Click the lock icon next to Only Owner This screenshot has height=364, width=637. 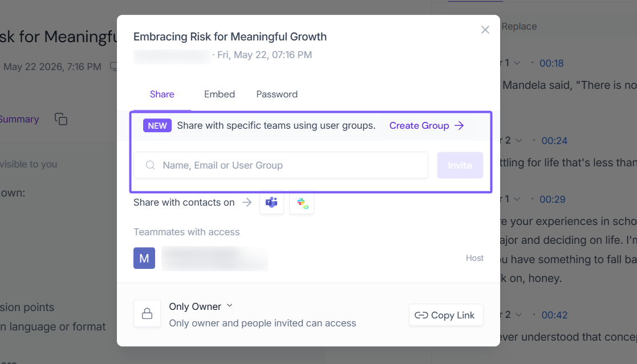click(147, 313)
